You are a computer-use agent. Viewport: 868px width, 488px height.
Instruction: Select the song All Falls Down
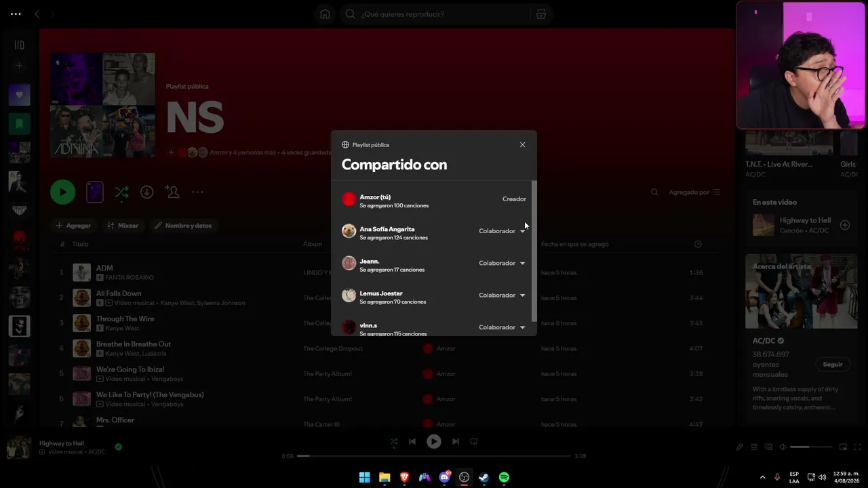pos(119,293)
